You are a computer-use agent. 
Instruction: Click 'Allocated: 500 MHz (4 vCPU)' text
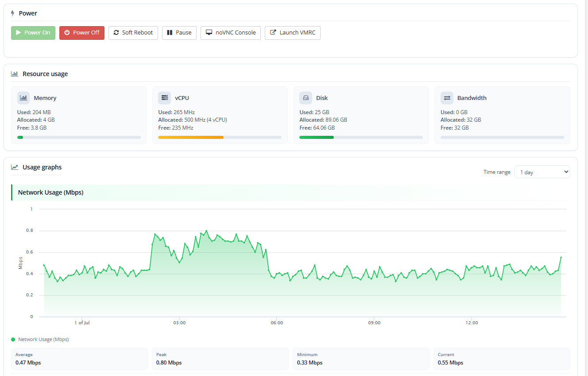tap(193, 120)
